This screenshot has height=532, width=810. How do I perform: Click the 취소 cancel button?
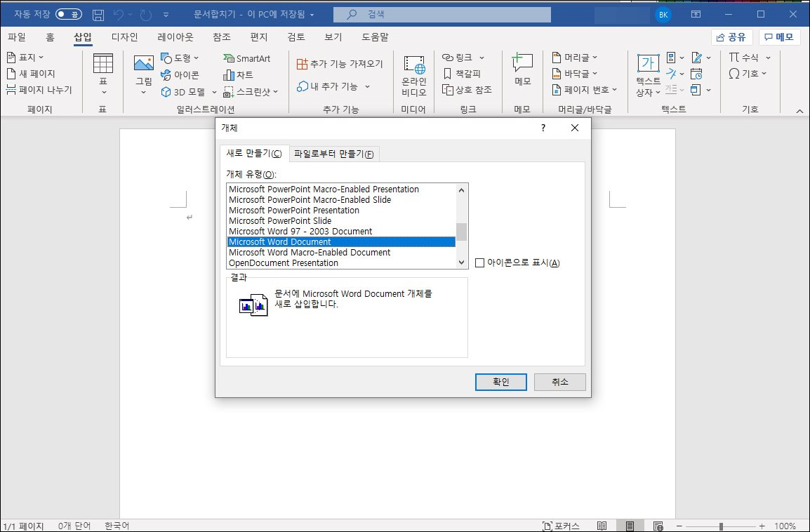coord(560,383)
